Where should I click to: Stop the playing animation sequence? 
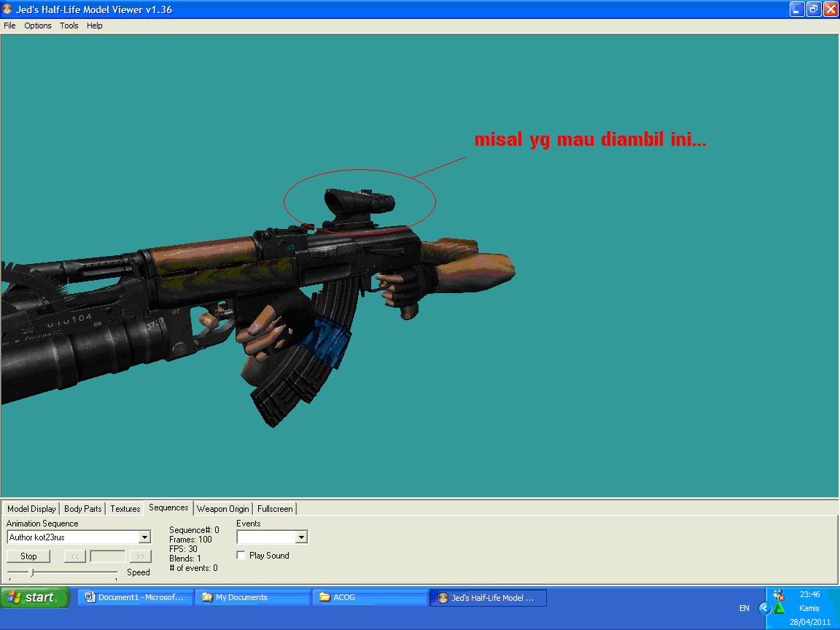pos(28,556)
